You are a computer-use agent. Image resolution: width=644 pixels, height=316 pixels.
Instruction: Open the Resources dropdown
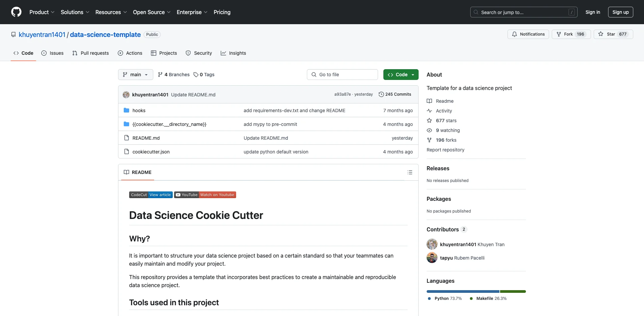tap(111, 12)
